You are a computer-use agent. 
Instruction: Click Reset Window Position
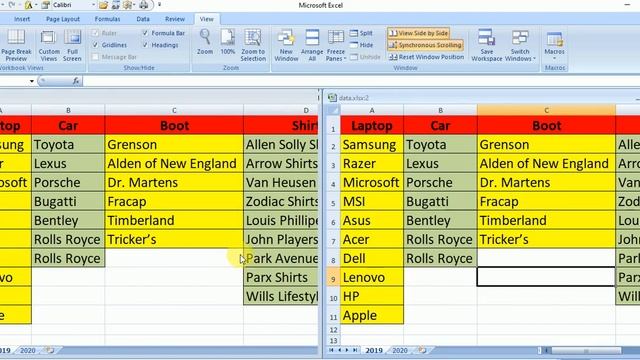pos(427,57)
